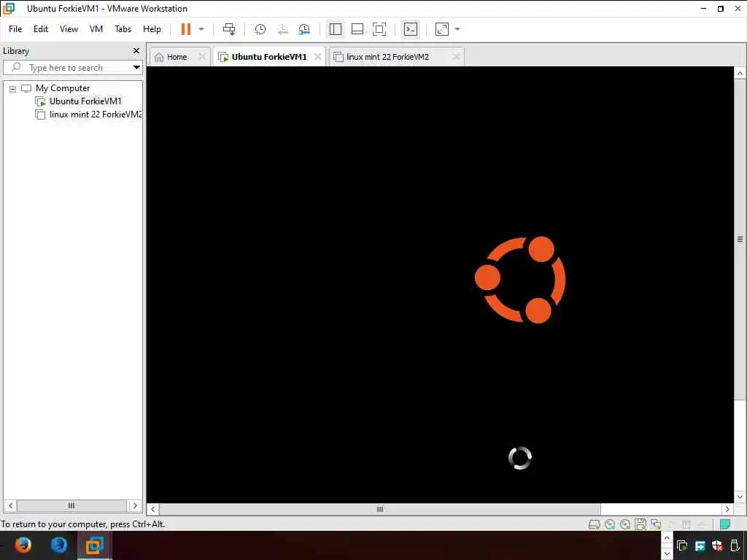Close the Ubuntu ForkieVM1 tab
747x560 pixels.
point(318,57)
